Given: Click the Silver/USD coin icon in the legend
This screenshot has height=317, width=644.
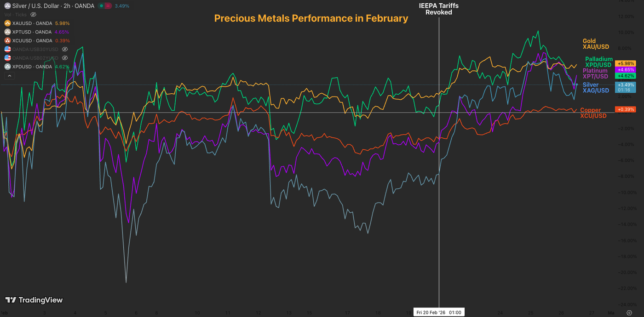Looking at the screenshot, I should click(7, 6).
